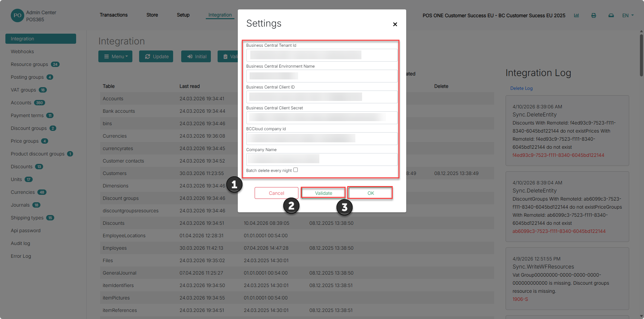The image size is (644, 319).
Task: Open Api password in sidebar
Action: tap(26, 231)
